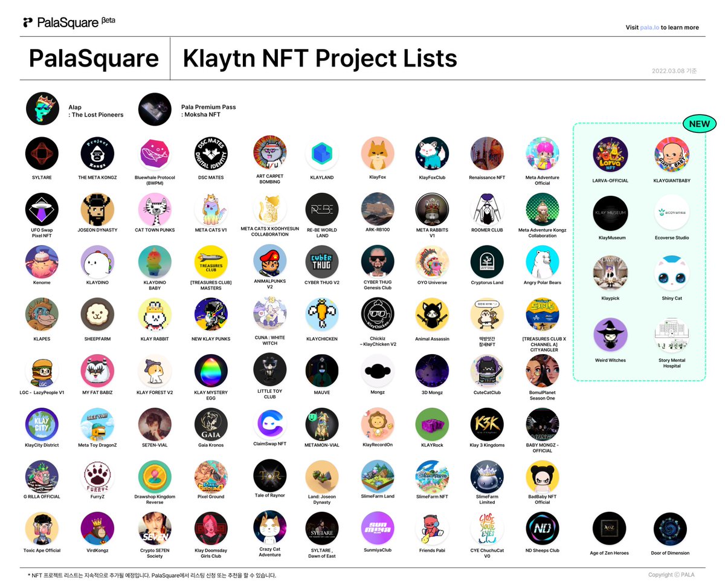
Task: Open the ROOMER CLUB icon
Action: click(x=487, y=210)
